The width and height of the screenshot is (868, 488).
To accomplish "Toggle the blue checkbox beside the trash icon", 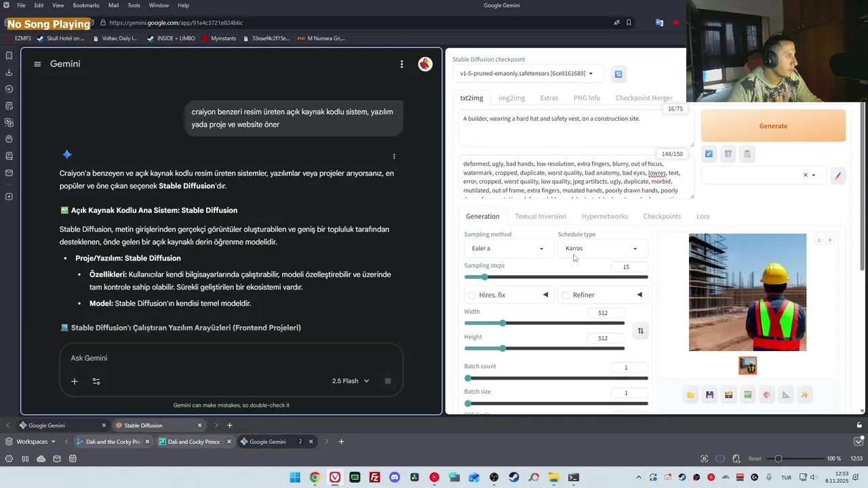I will click(x=709, y=154).
